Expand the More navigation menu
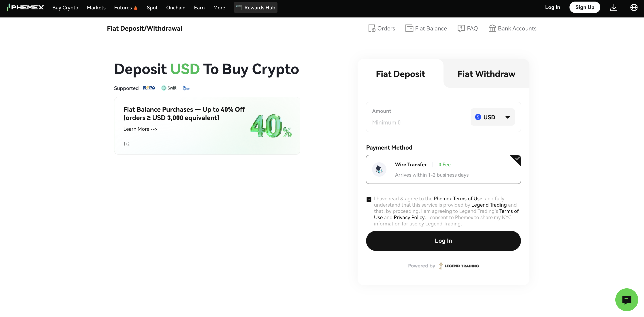The width and height of the screenshot is (644, 317). [x=219, y=8]
